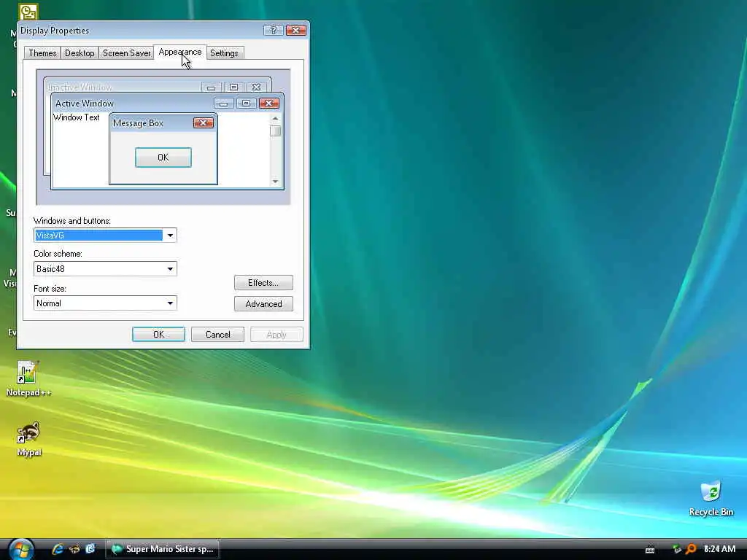Viewport: 747px width, 560px height.
Task: Click the 8:24 AM taskbar clock
Action: [x=719, y=549]
